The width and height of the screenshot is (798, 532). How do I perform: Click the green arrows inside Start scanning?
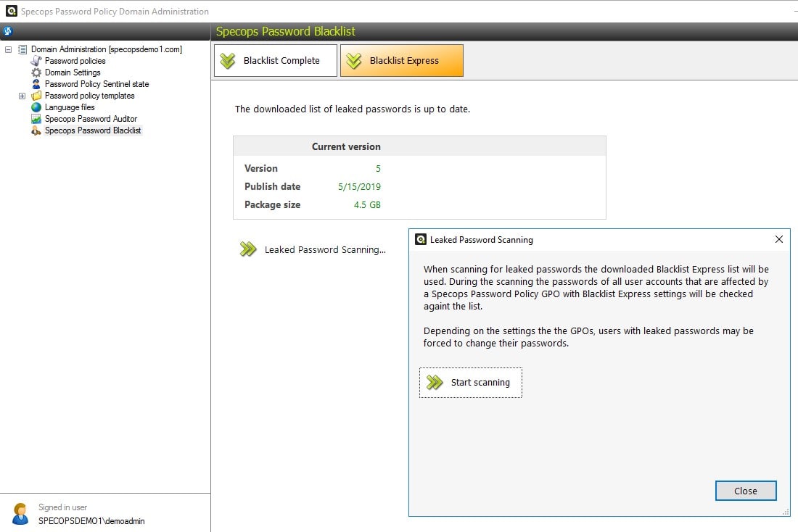point(435,383)
